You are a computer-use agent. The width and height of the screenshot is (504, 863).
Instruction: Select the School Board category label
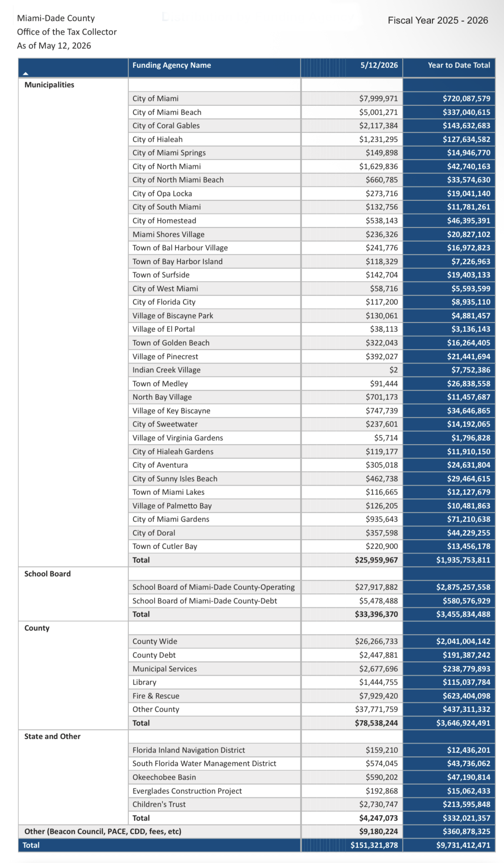47,574
